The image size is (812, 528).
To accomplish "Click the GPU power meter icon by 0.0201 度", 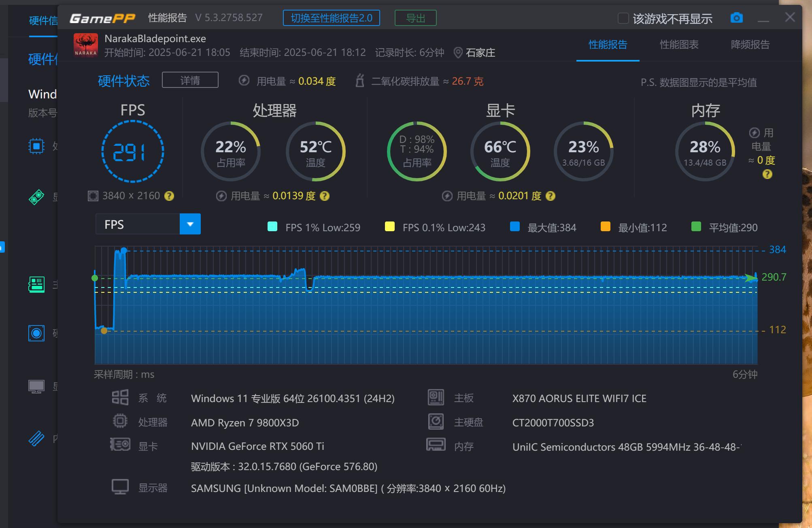I will click(447, 196).
